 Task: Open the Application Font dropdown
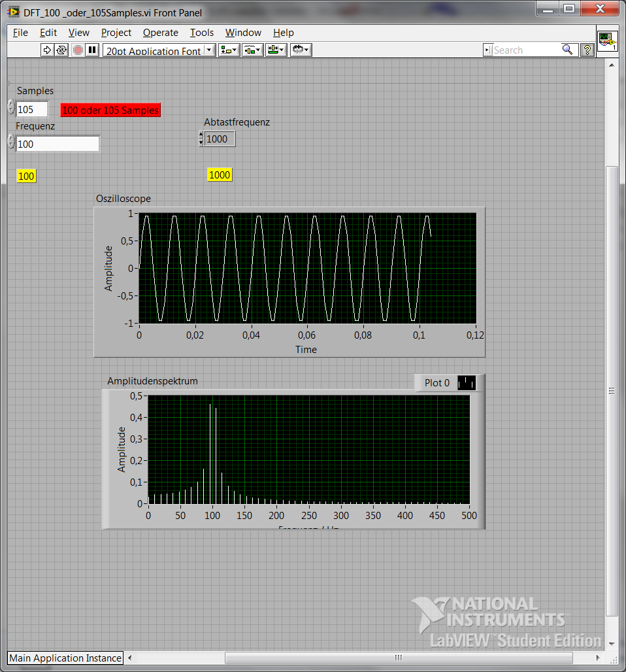(159, 50)
